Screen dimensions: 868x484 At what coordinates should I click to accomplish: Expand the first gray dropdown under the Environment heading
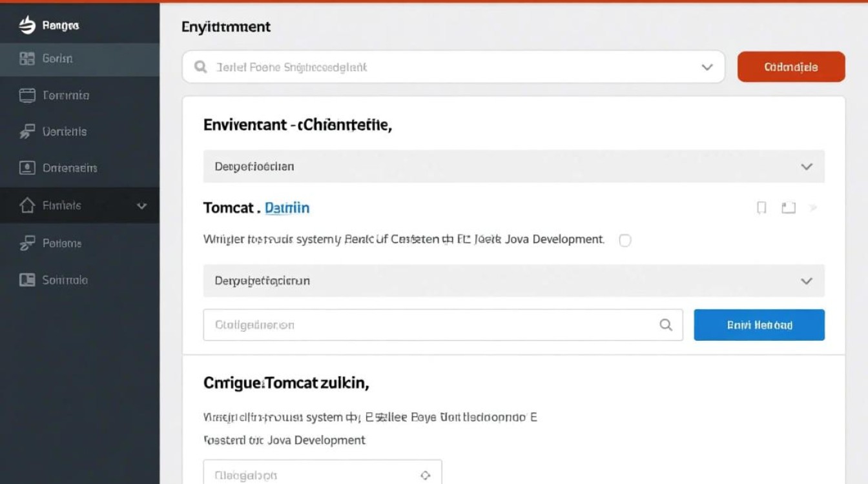coord(806,166)
